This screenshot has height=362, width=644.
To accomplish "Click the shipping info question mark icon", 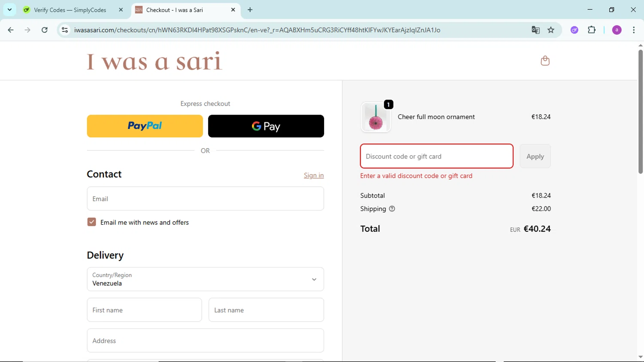I will click(x=392, y=209).
